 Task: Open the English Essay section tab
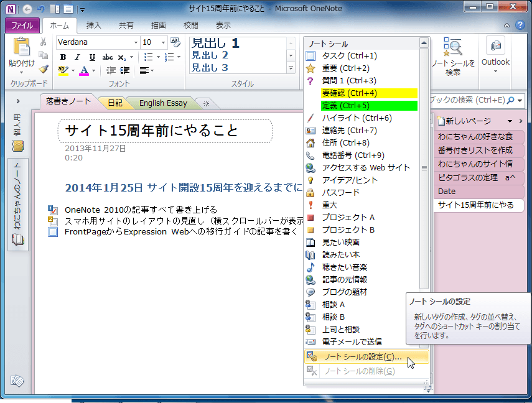click(163, 103)
